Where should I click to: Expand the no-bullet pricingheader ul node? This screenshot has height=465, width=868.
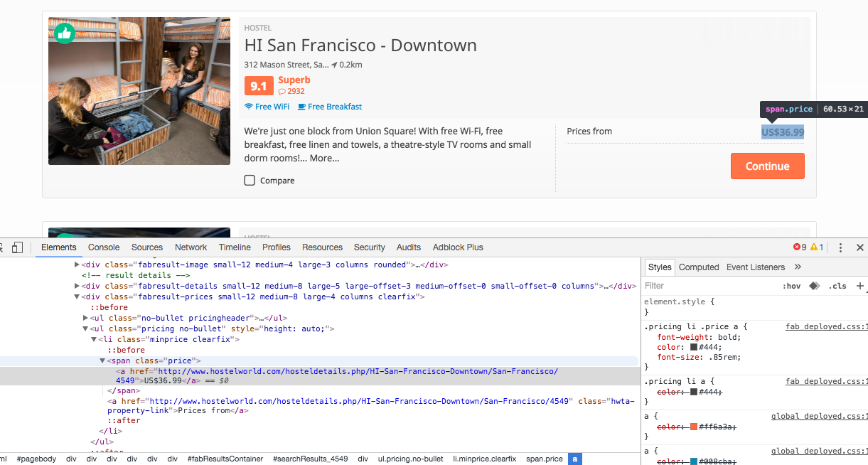(x=85, y=318)
